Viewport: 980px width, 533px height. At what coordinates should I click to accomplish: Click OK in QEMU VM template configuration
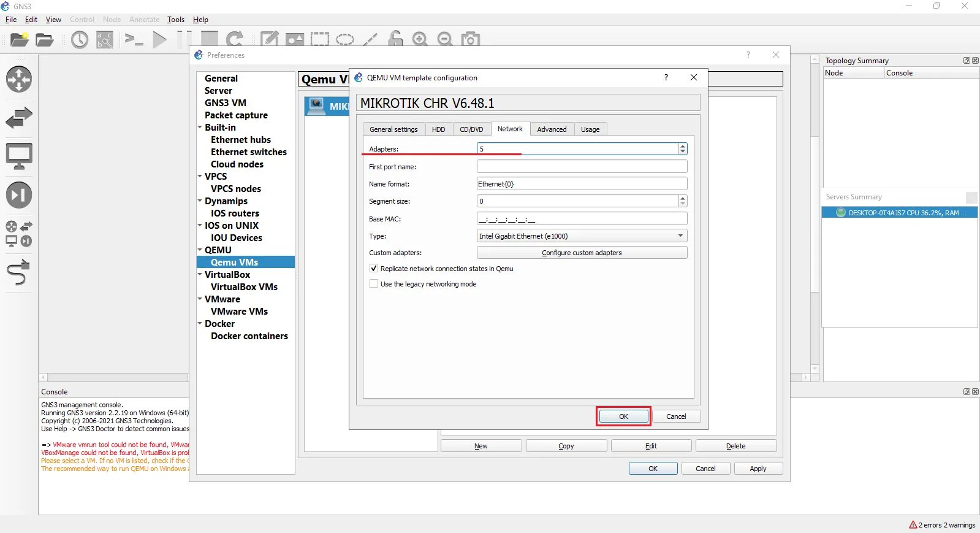click(x=623, y=416)
